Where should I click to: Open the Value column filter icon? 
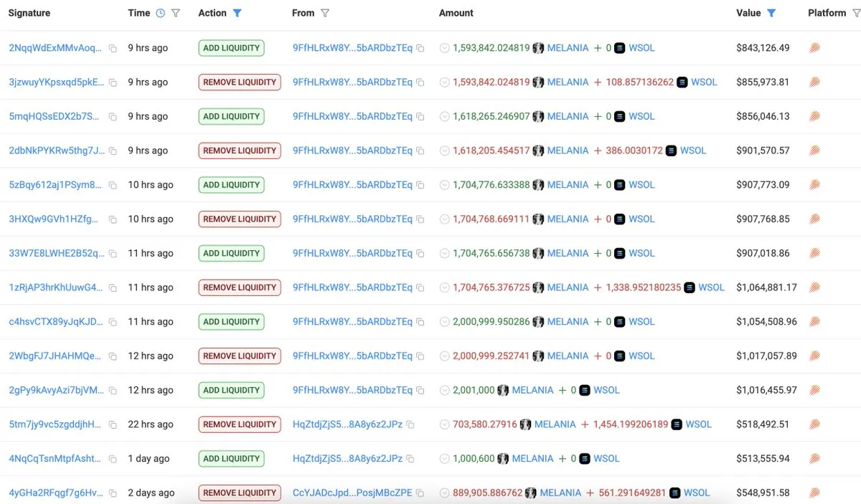(x=771, y=13)
